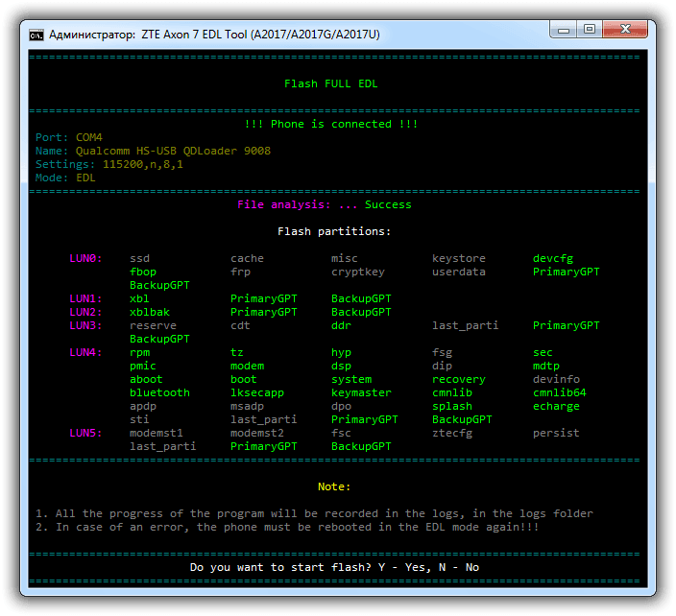Click the 'userdata' partition name
The image size is (676, 616).
pyautogui.click(x=459, y=272)
